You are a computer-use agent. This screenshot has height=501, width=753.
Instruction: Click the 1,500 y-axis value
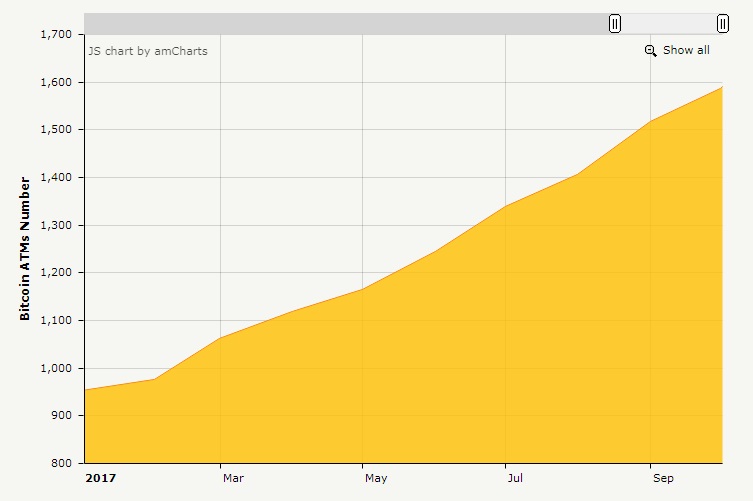[56, 130]
